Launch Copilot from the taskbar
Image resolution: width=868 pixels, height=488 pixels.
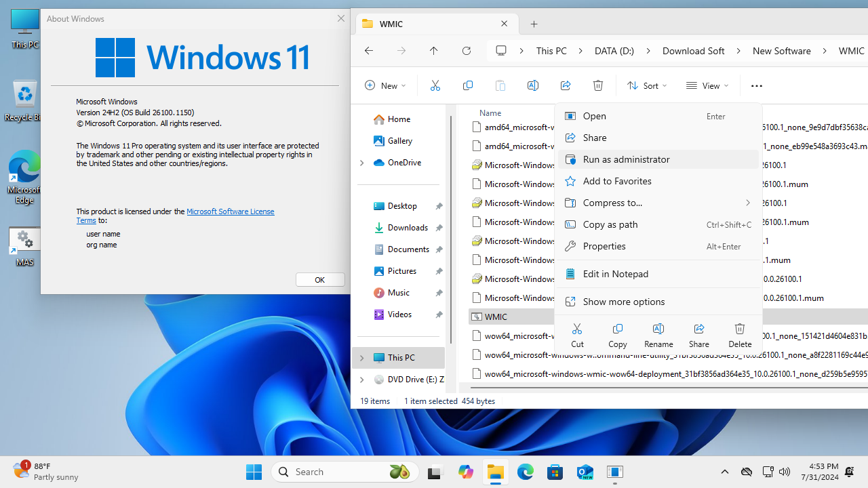click(x=465, y=472)
